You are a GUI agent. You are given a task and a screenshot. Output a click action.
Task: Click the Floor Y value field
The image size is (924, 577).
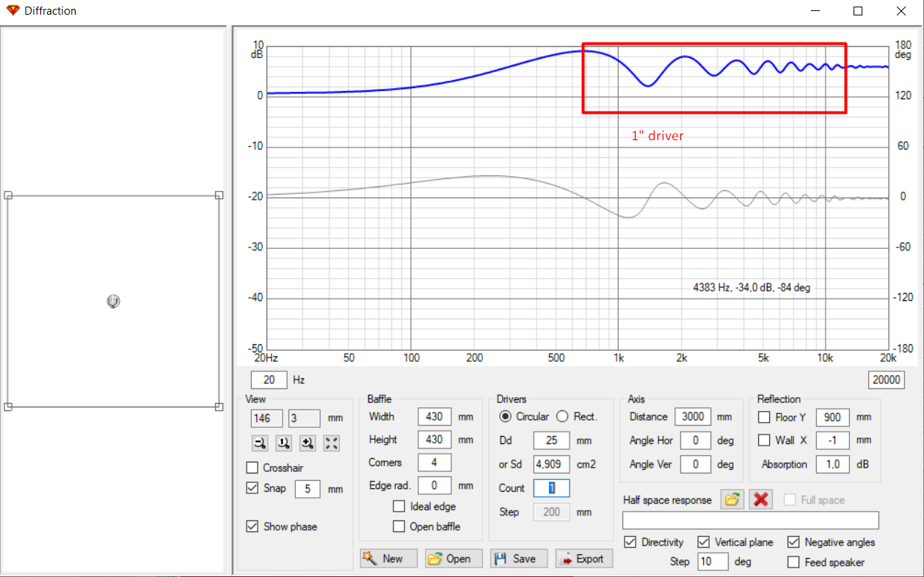[x=832, y=417]
